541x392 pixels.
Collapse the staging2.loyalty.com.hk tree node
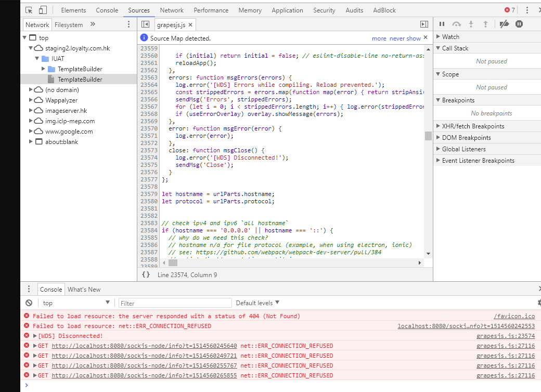click(31, 48)
